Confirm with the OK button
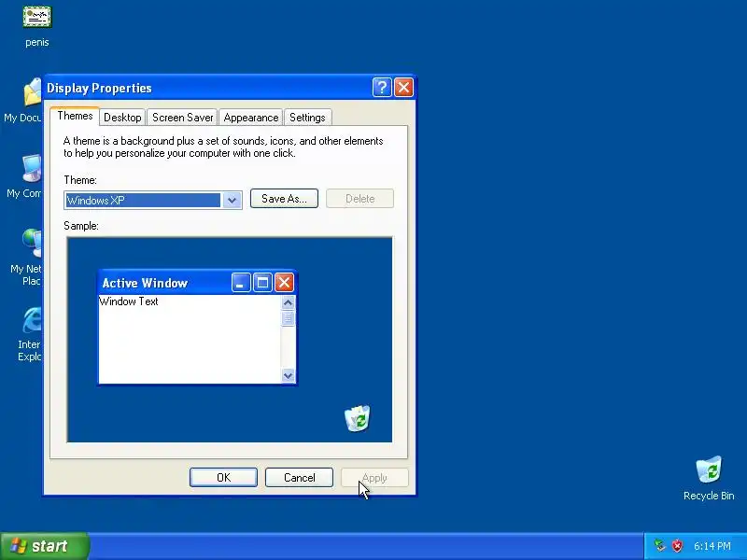The width and height of the screenshot is (747, 560). tap(223, 478)
